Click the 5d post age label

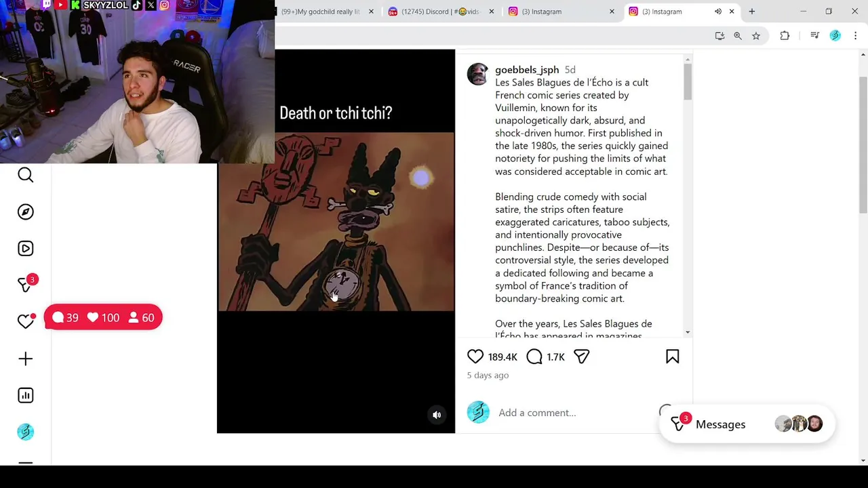click(x=570, y=70)
